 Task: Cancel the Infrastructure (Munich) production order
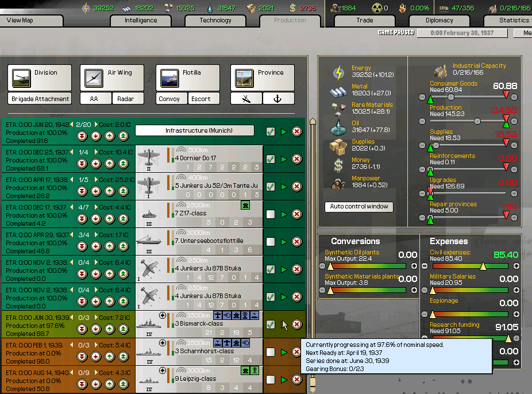(x=296, y=132)
